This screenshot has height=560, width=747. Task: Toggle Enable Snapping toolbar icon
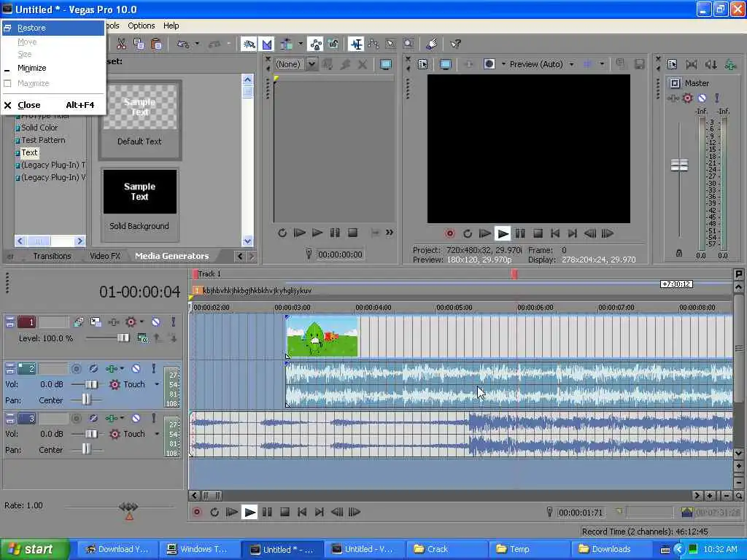(249, 44)
